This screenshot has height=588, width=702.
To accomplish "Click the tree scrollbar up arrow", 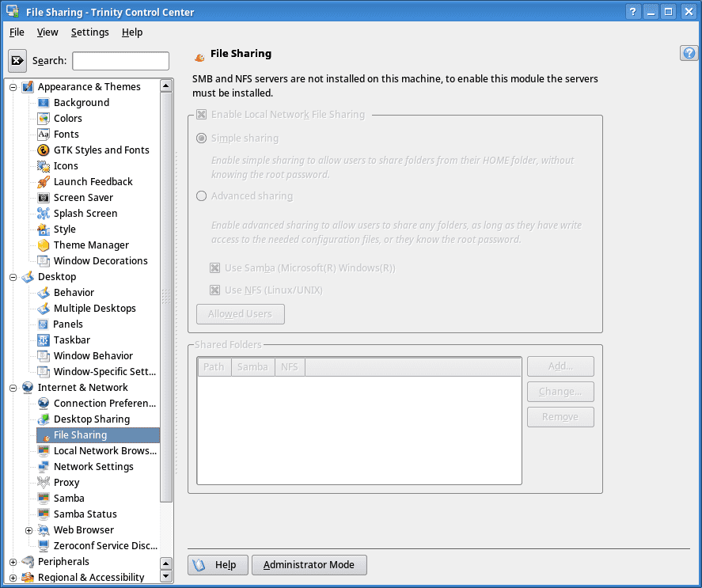I will 166,85.
